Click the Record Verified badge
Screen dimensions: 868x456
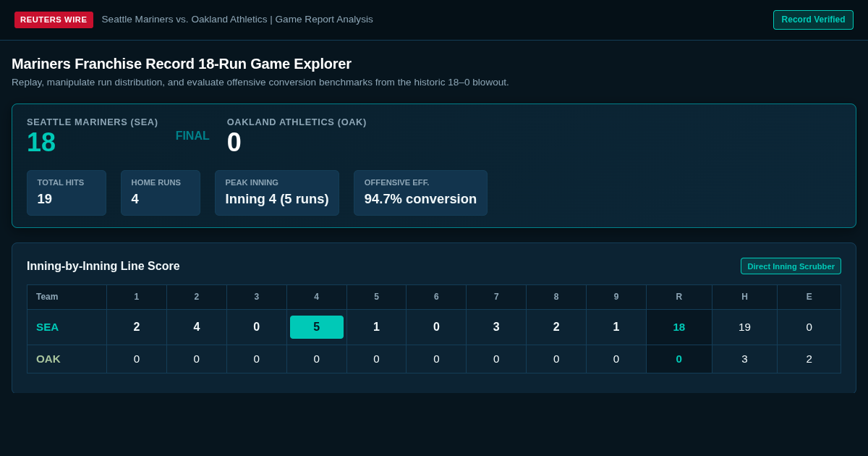(x=813, y=20)
